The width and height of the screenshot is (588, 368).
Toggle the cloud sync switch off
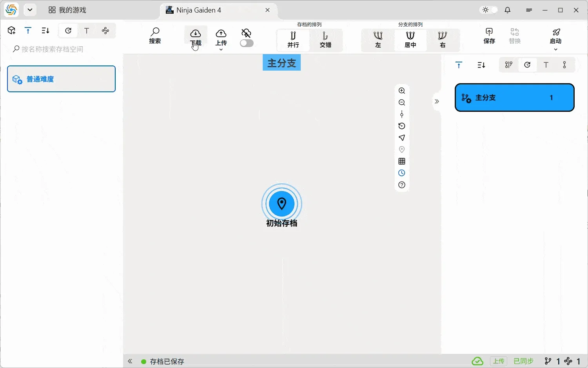pyautogui.click(x=247, y=43)
